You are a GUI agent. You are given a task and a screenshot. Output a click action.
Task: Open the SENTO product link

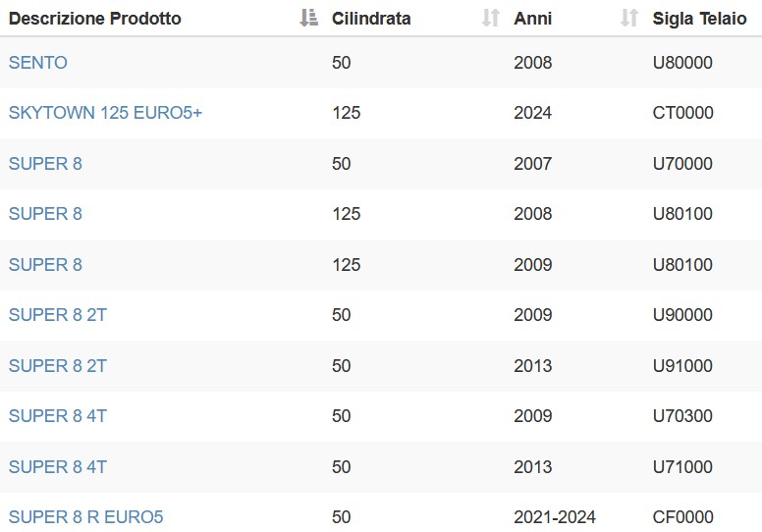(38, 63)
